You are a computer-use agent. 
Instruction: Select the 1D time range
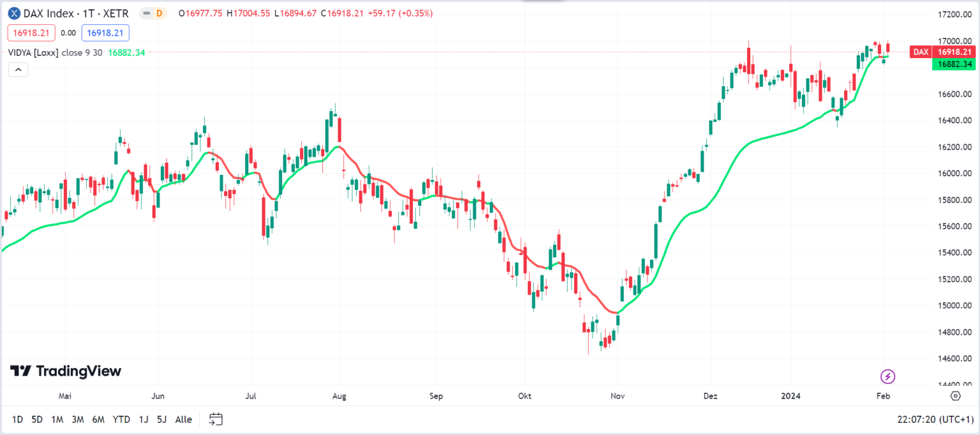tap(17, 419)
